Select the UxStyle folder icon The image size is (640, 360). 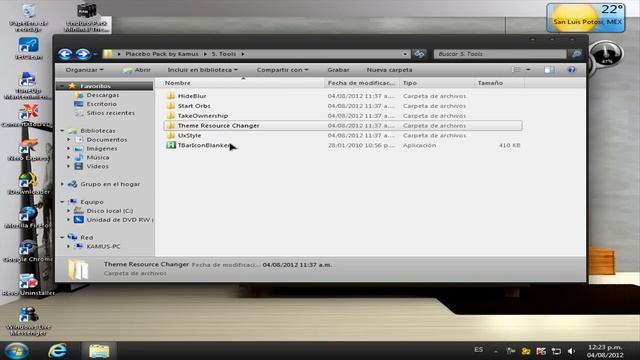pos(171,136)
